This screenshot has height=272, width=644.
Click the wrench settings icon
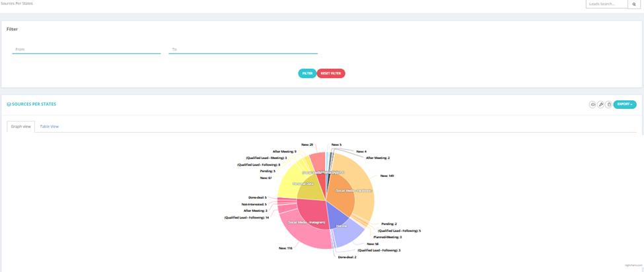tap(601, 104)
